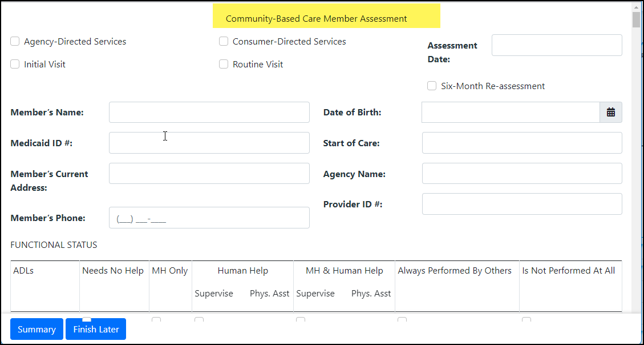Click the Member's Phone field
The height and width of the screenshot is (345, 644).
point(209,218)
